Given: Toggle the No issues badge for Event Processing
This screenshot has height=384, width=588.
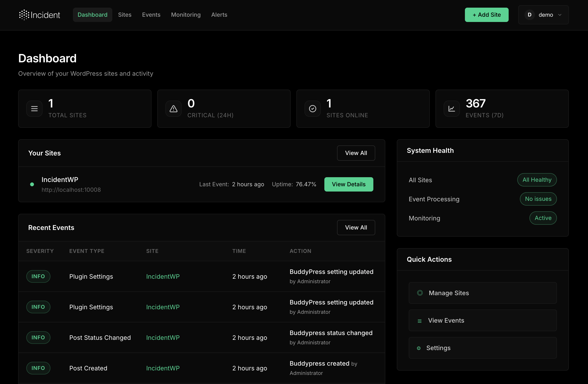Looking at the screenshot, I should coord(538,199).
